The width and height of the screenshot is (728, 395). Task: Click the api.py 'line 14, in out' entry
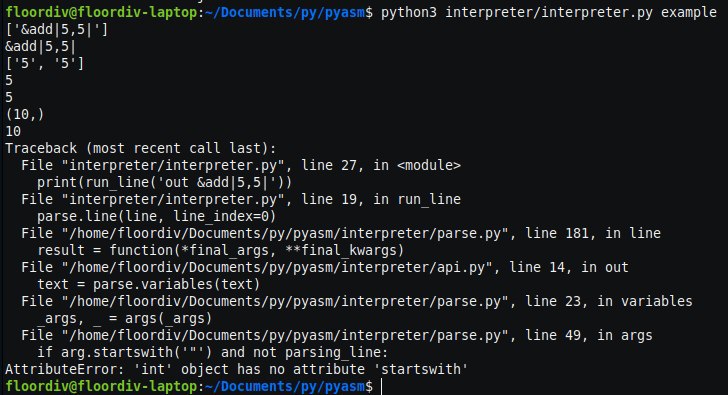325,267
